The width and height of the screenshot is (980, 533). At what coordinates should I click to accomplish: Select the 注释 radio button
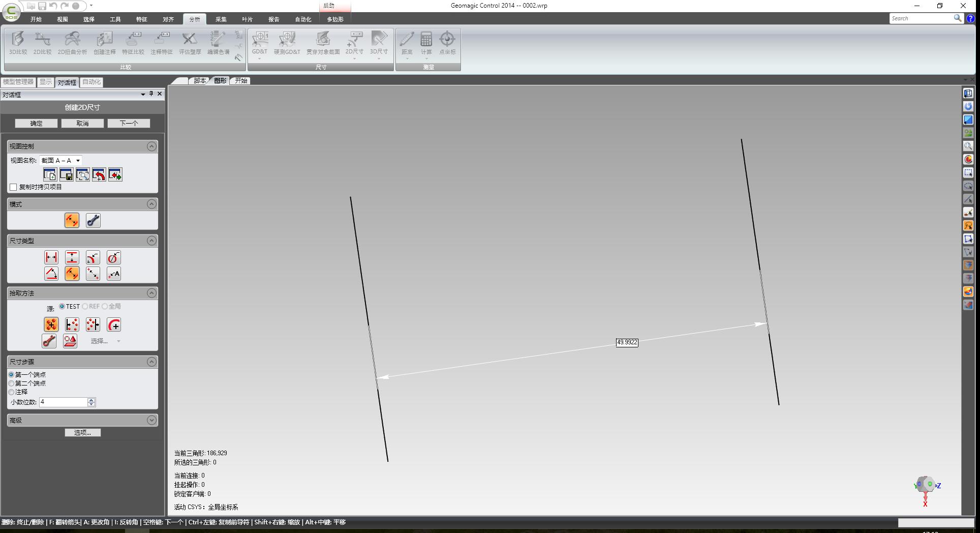(x=12, y=392)
